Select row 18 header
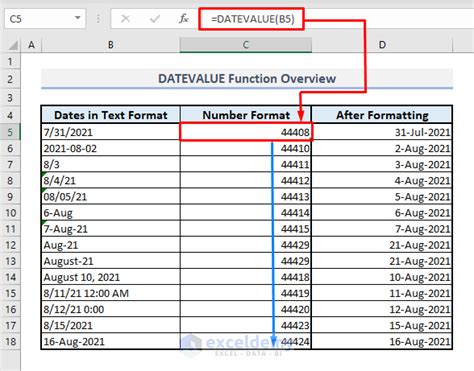 pos(10,341)
